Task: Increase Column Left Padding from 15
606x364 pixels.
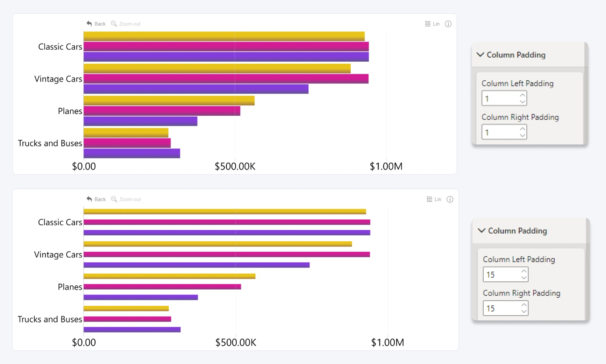Action: [x=524, y=271]
